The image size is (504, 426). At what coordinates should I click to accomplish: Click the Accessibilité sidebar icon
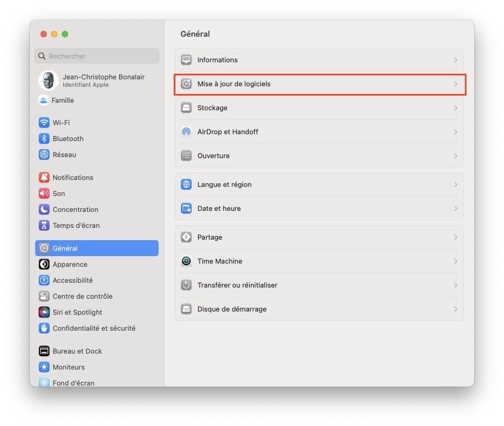tap(44, 280)
